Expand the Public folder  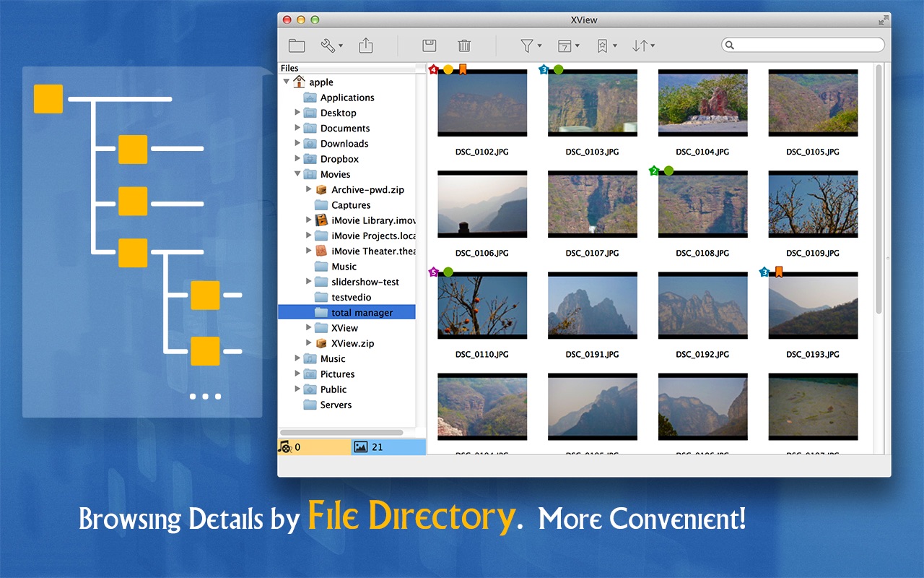point(297,389)
